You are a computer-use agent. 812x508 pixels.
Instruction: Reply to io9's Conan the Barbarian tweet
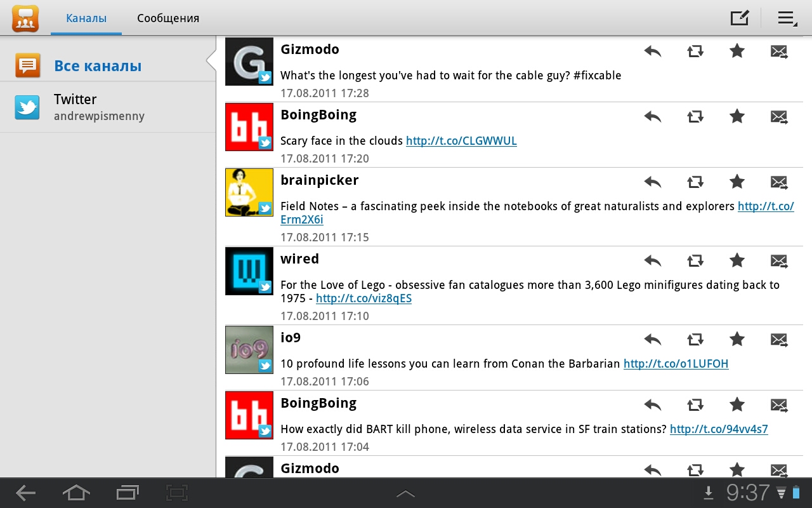[652, 340]
